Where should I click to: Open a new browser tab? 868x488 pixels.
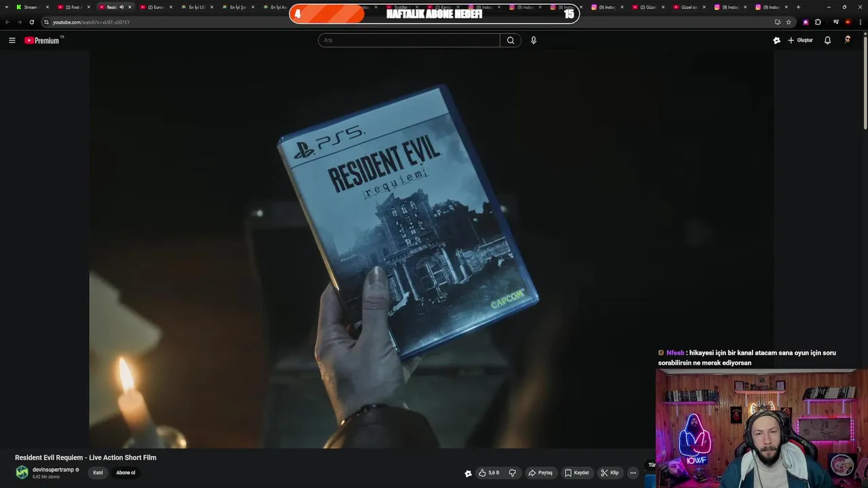click(798, 7)
